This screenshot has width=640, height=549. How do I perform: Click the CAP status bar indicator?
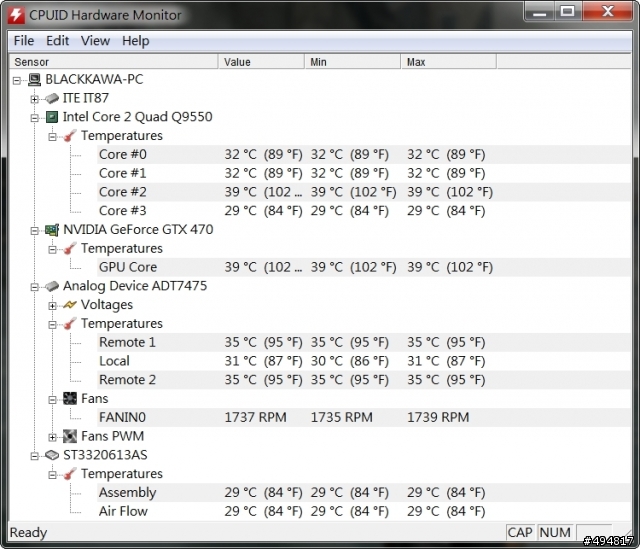click(x=520, y=533)
